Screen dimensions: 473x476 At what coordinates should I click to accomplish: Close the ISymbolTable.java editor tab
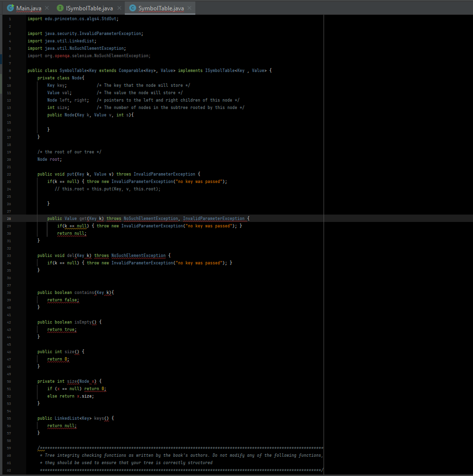pos(119,8)
